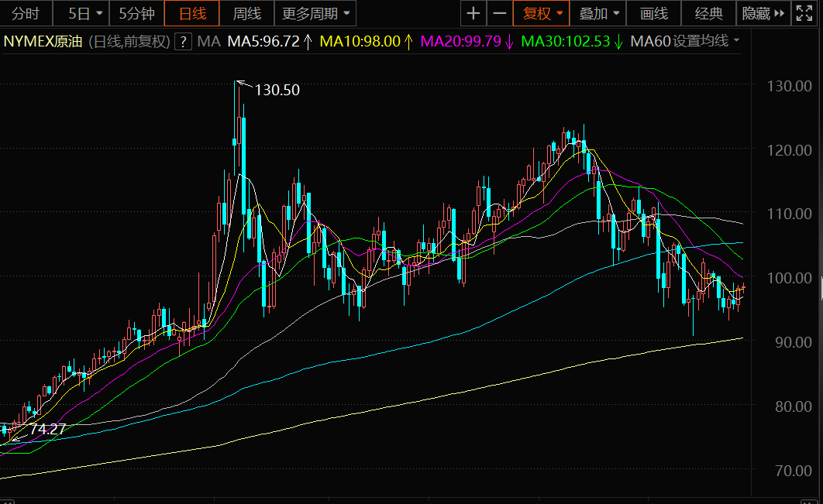Expand the 5日 period dropdown

click(x=84, y=13)
